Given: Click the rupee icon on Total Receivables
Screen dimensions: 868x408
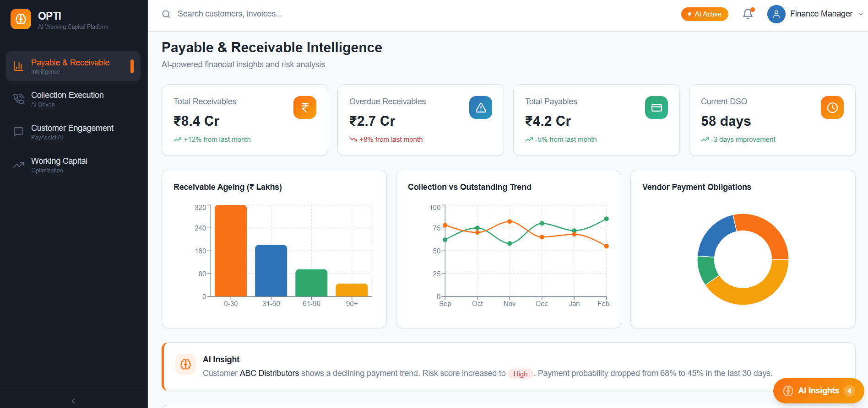Looking at the screenshot, I should 305,107.
